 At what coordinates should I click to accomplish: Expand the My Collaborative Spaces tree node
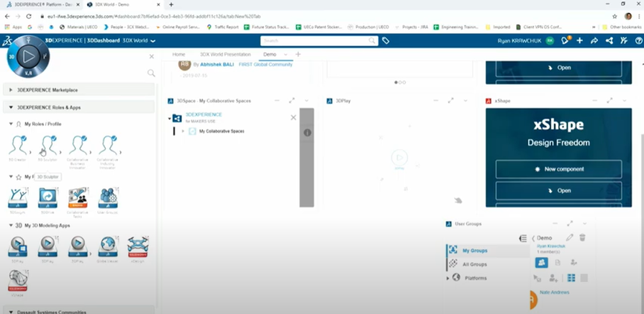coord(183,131)
